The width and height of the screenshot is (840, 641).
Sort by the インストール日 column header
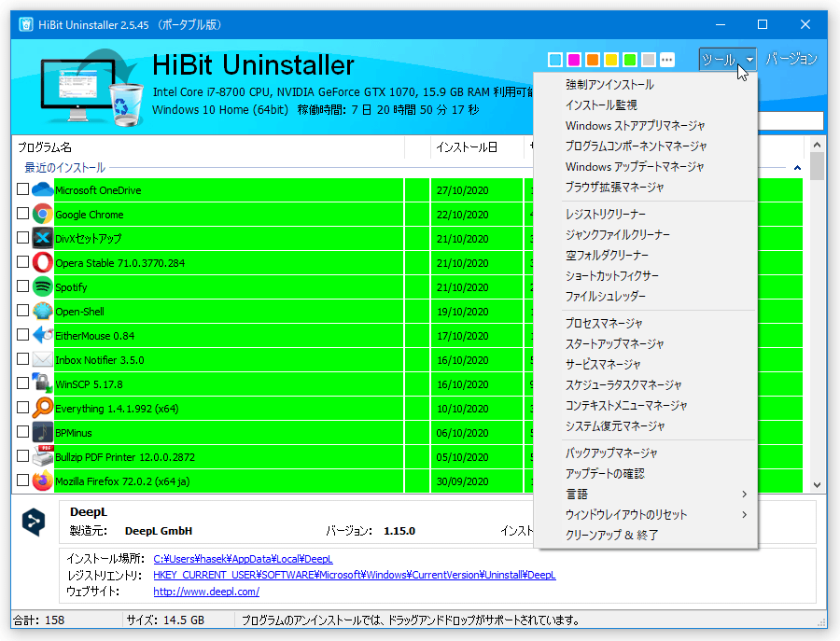[x=477, y=147]
